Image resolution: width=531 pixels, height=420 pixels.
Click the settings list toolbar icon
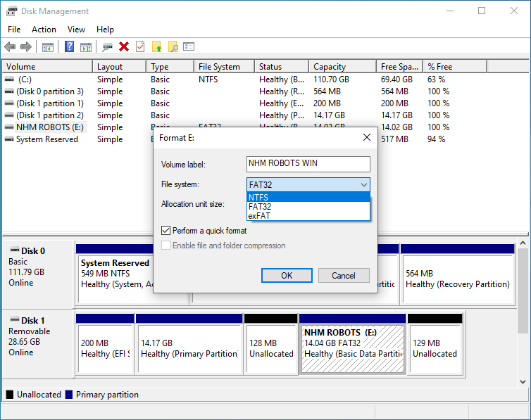(x=189, y=46)
